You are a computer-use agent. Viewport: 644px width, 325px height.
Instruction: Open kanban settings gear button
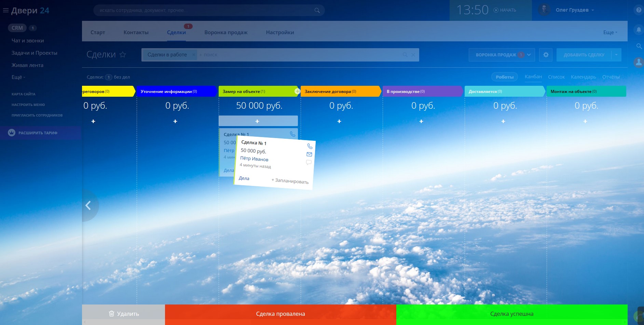click(546, 55)
